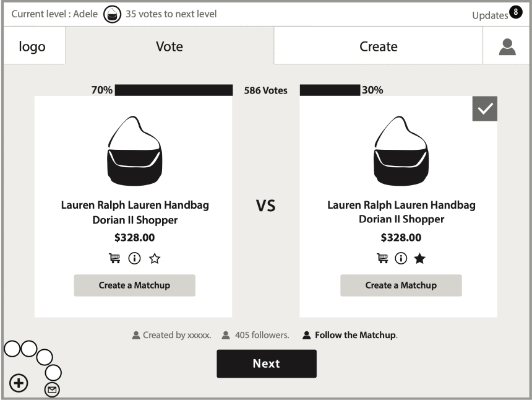
Task: Click the 70% vote progress bar
Action: (x=173, y=90)
